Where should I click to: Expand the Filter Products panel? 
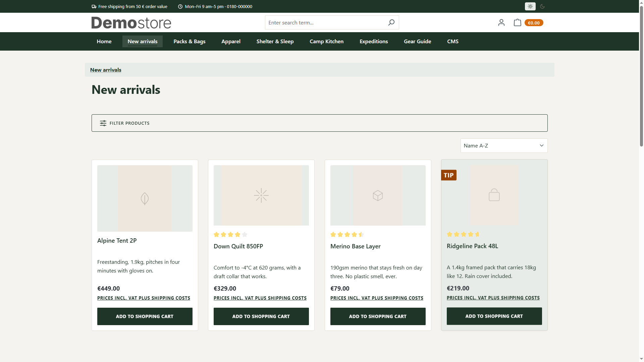(319, 123)
